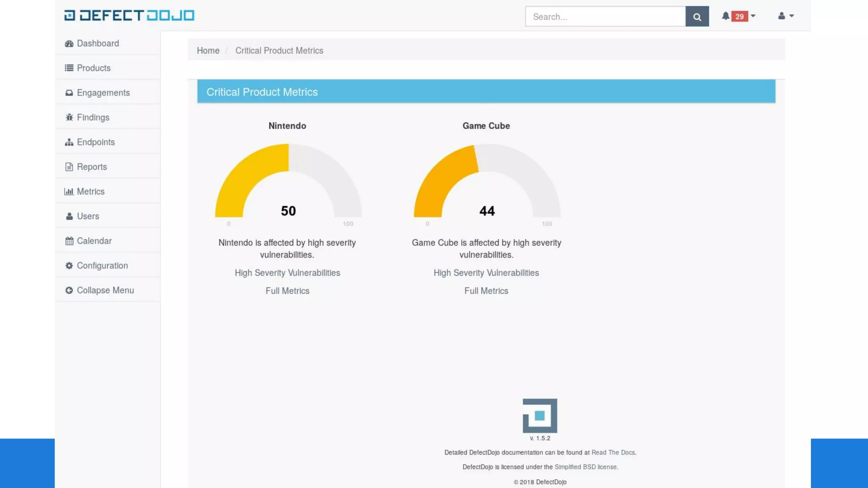The image size is (868, 488).
Task: Click the Configuration gear icon
Action: pos(69,266)
